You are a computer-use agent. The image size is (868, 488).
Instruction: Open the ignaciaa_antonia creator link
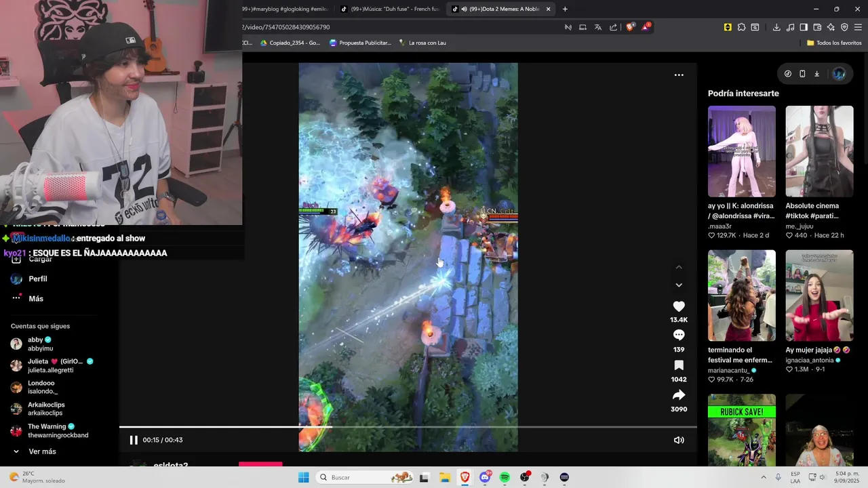click(x=814, y=360)
